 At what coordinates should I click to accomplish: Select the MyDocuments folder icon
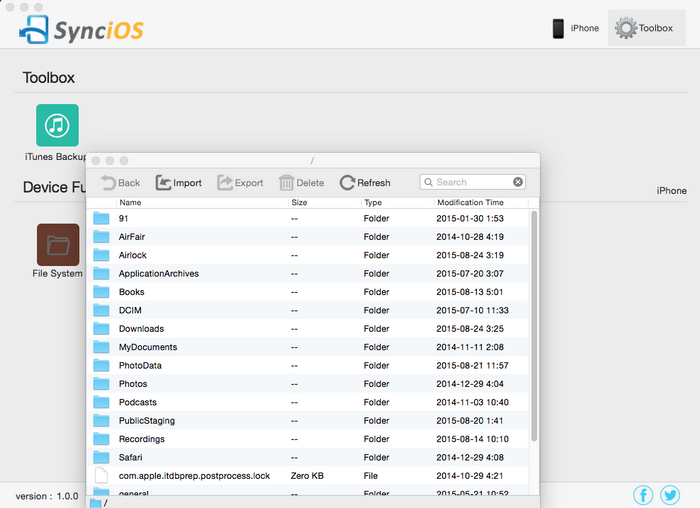[x=101, y=347]
